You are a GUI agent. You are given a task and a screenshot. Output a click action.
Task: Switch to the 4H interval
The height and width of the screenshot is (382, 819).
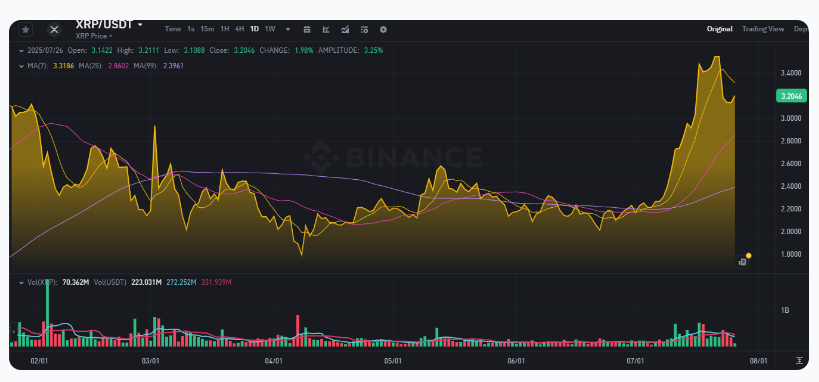click(x=239, y=29)
